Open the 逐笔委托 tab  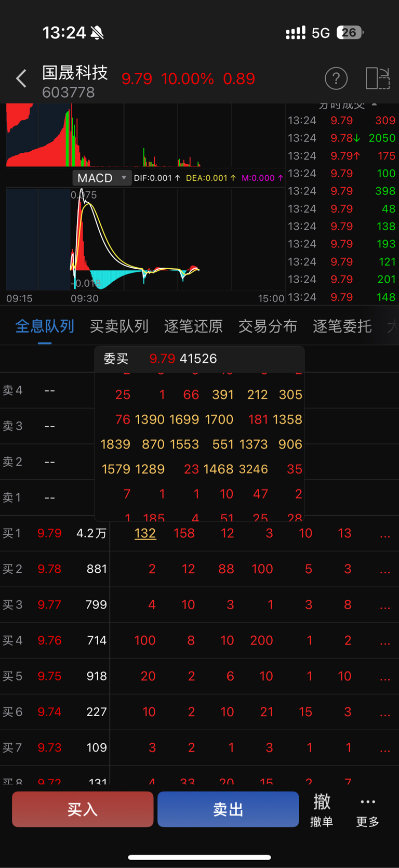point(342,326)
